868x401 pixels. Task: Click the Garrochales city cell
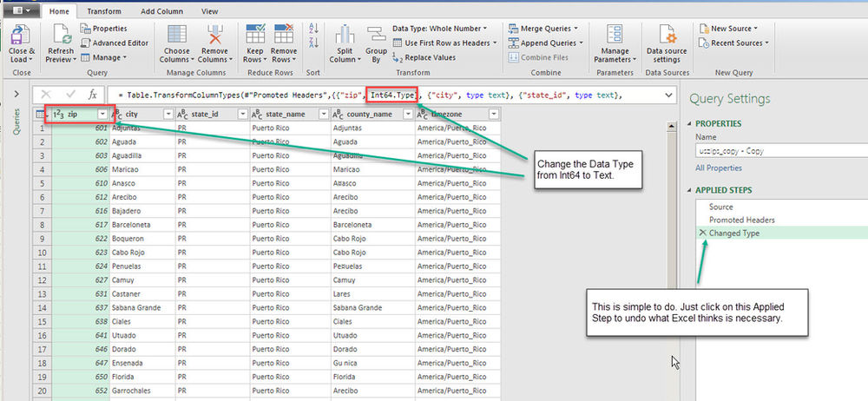[x=141, y=391]
